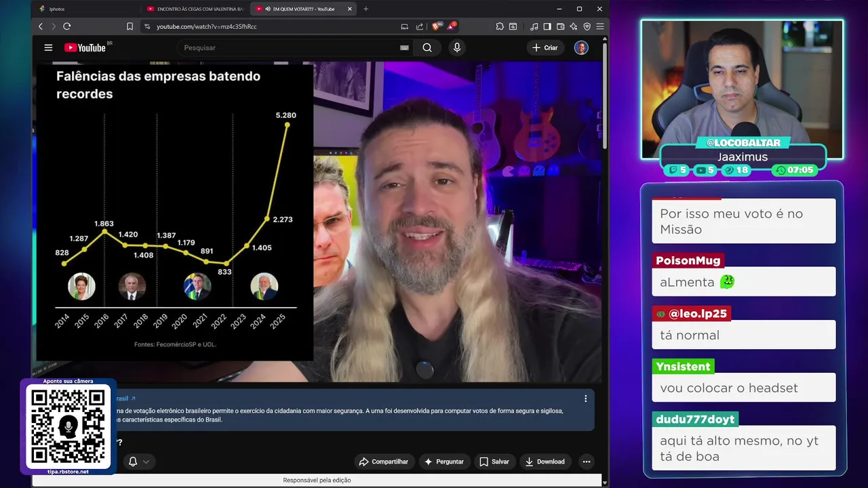Go back with browser back arrow
Viewport: 868px width, 488px height.
(41, 26)
